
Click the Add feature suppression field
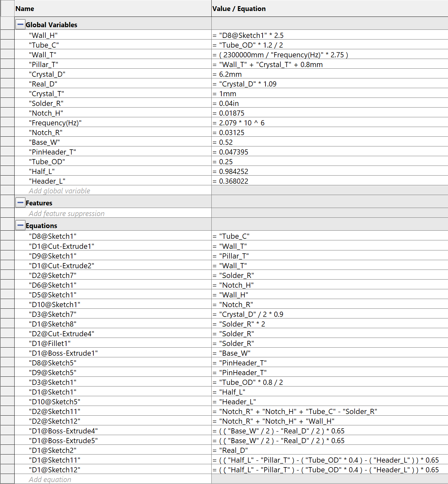click(113, 213)
